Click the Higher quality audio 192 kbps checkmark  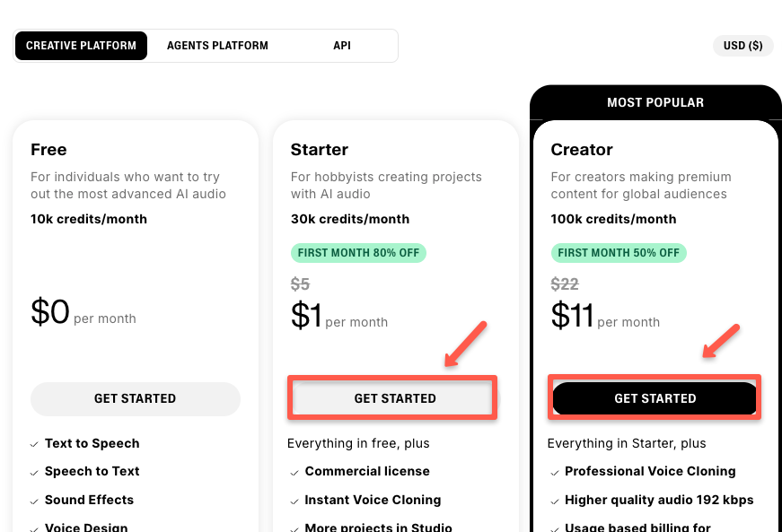[x=554, y=500]
